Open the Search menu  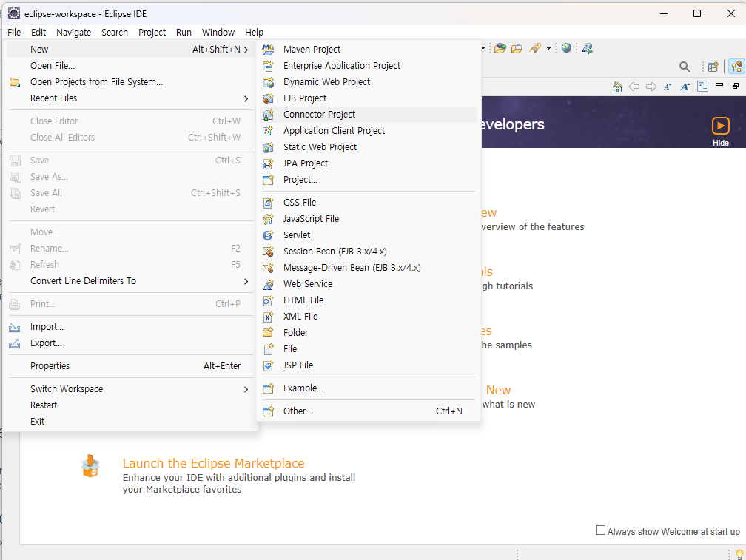click(115, 33)
